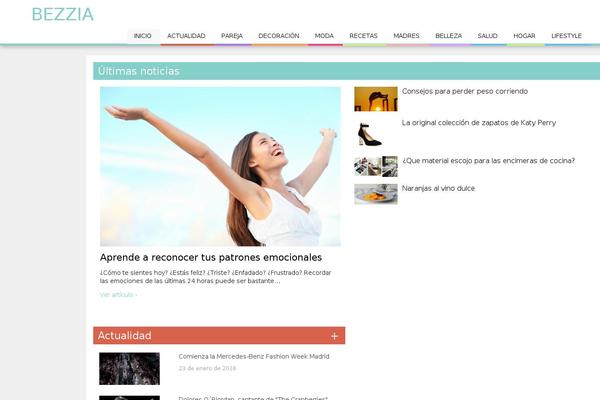Image resolution: width=600 pixels, height=400 pixels.
Task: Open the Mercedes-Benz Fashion Week thumbnail
Action: coord(129,369)
